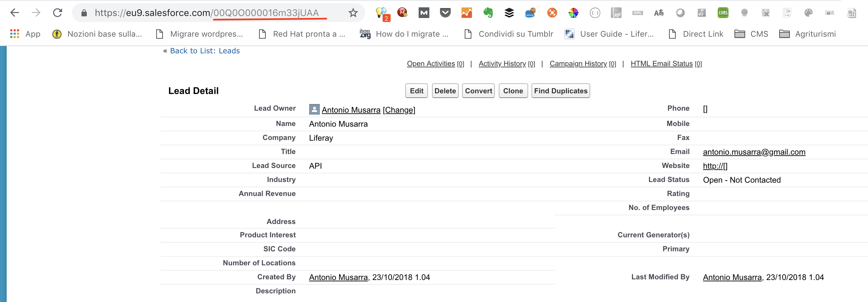Click the SAML tracer extension
Screen dimensions: 868x302
[x=830, y=13]
